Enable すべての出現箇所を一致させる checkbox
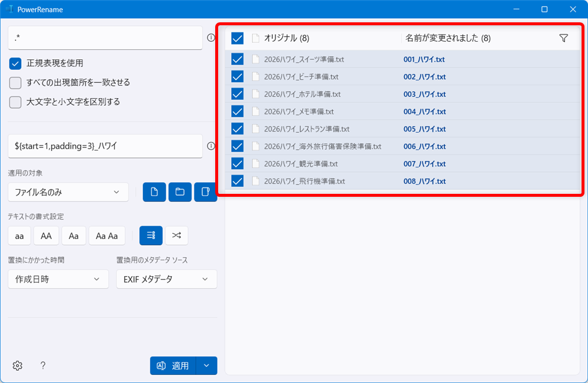Screen dimensions: 588x383 (x=15, y=82)
